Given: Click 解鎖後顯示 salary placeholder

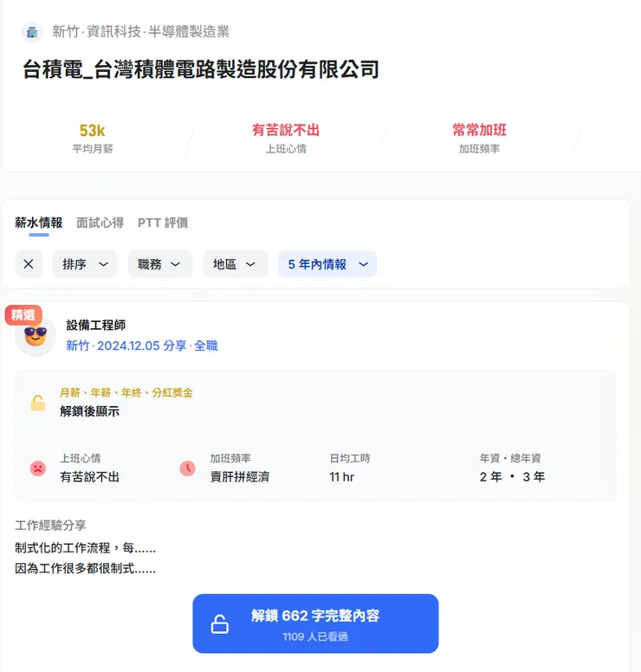Looking at the screenshot, I should [89, 411].
